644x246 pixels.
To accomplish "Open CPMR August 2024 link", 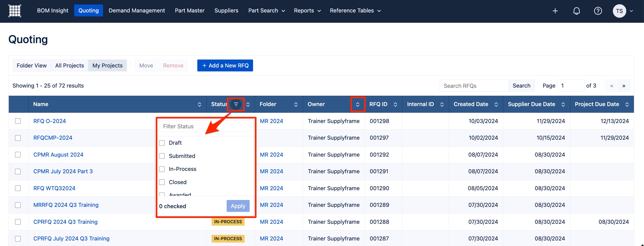I will coord(58,155).
